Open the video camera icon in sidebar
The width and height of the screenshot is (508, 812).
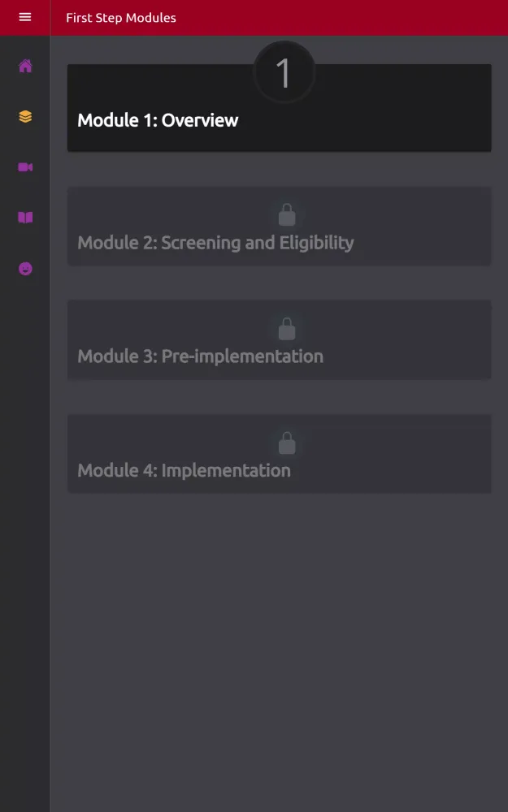(x=24, y=166)
